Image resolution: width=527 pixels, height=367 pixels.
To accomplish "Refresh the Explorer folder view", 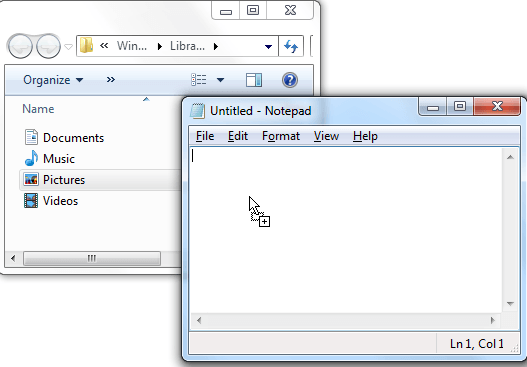I will coord(291,46).
